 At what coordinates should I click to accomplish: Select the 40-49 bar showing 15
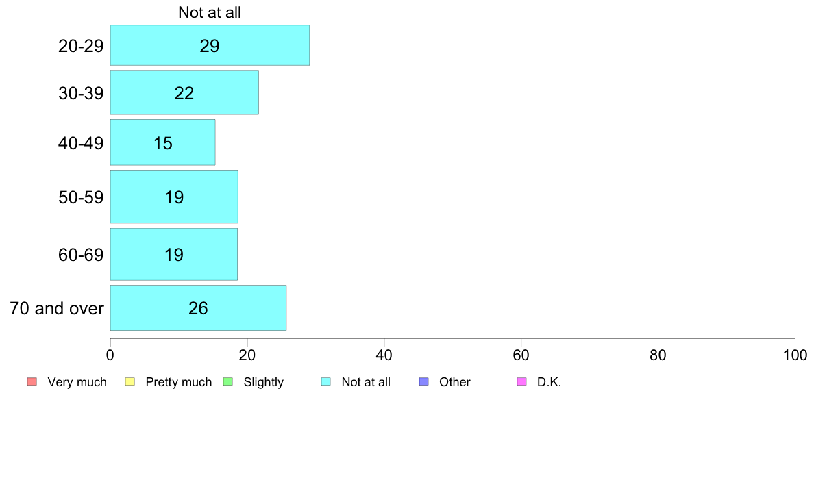click(162, 142)
